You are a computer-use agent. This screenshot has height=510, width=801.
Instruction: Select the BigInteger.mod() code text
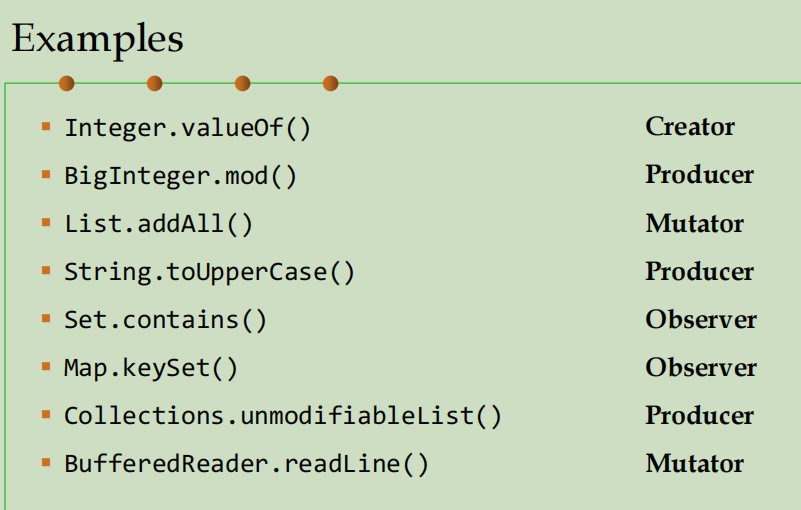[x=180, y=176]
